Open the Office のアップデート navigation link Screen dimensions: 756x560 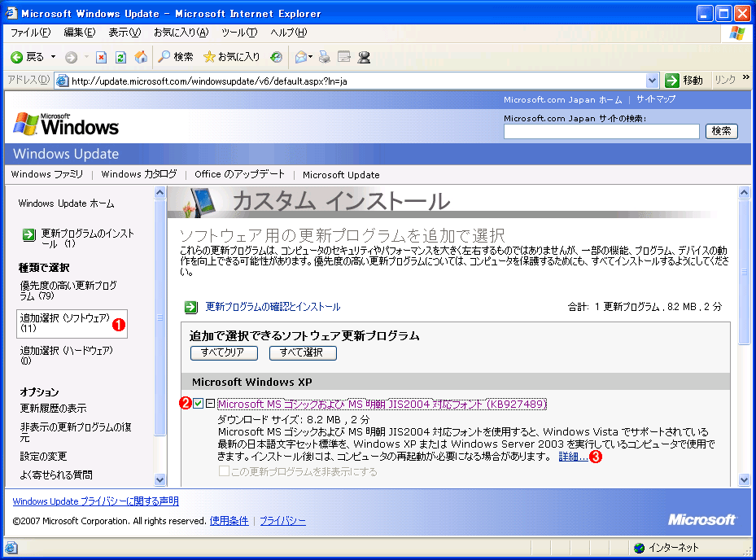coord(239,174)
